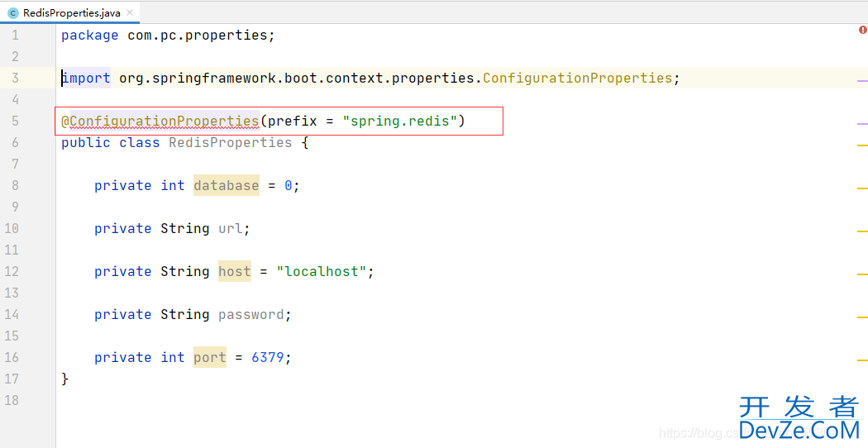The width and height of the screenshot is (868, 448).
Task: Click gutter line number 16
Action: tap(12, 357)
